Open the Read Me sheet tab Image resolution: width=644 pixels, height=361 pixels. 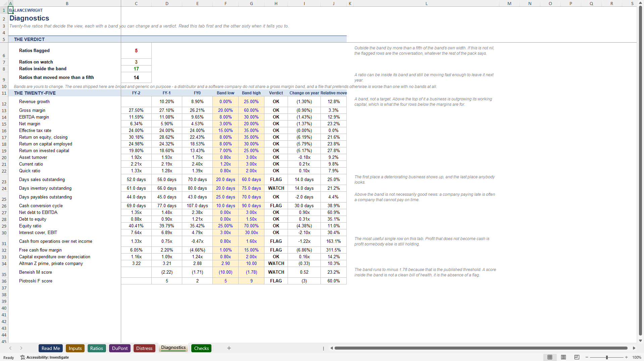(51, 348)
